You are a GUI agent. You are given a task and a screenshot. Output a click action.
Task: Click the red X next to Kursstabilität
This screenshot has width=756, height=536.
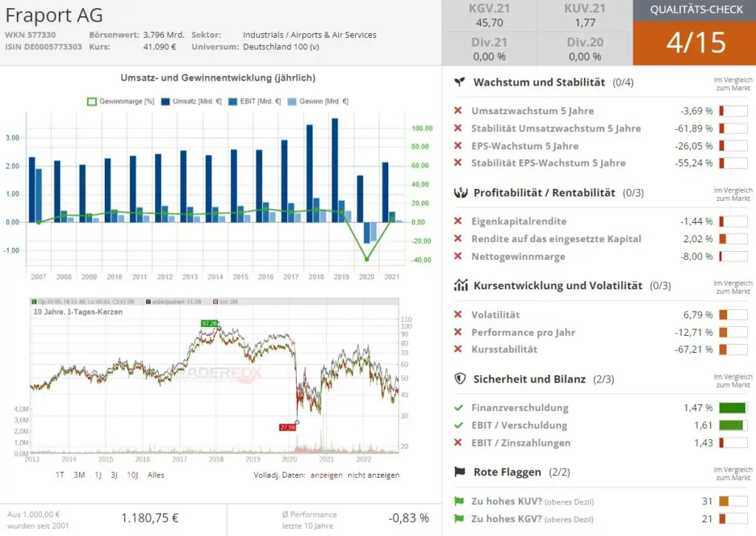(458, 348)
